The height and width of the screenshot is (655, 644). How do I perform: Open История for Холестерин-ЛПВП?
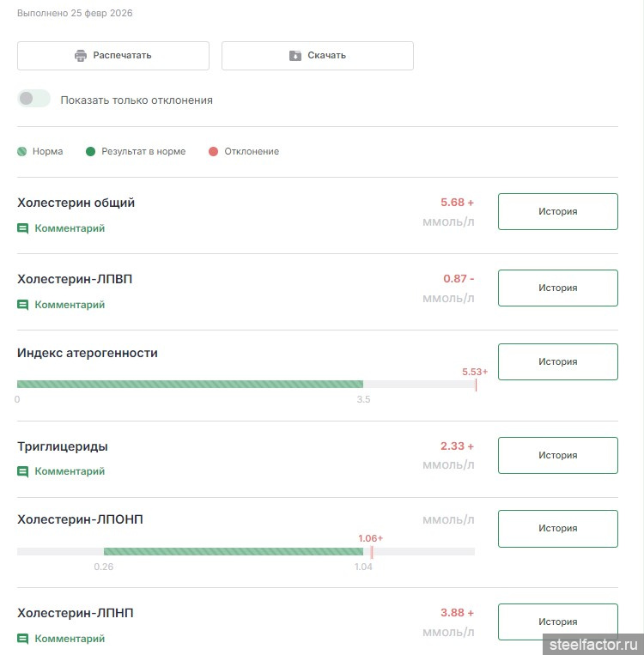(557, 288)
